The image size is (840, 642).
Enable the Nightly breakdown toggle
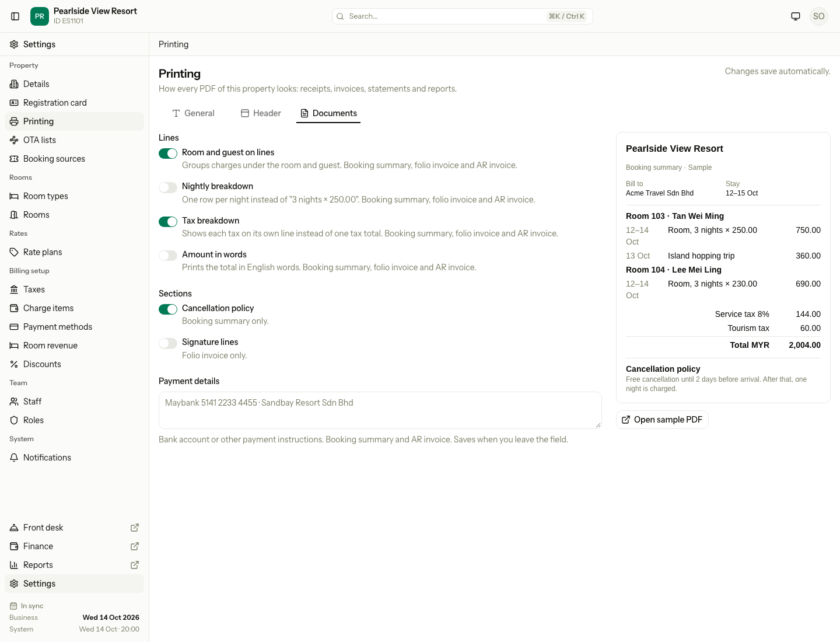coord(168,187)
